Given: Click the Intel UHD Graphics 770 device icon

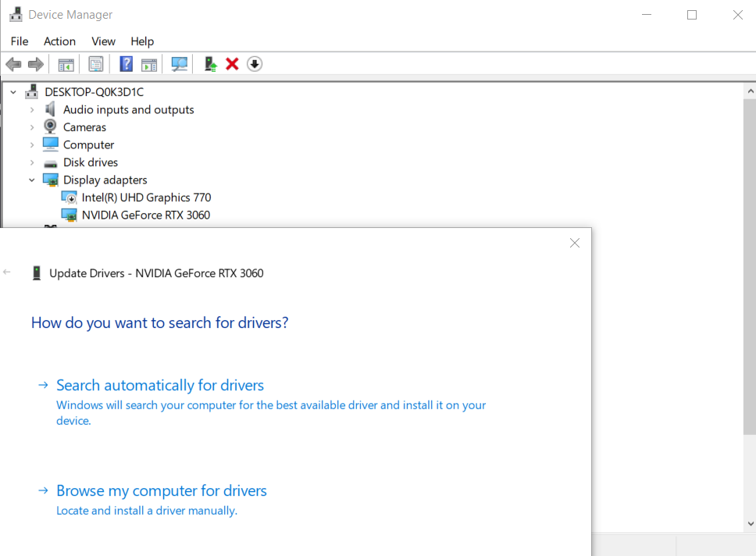Looking at the screenshot, I should point(69,198).
